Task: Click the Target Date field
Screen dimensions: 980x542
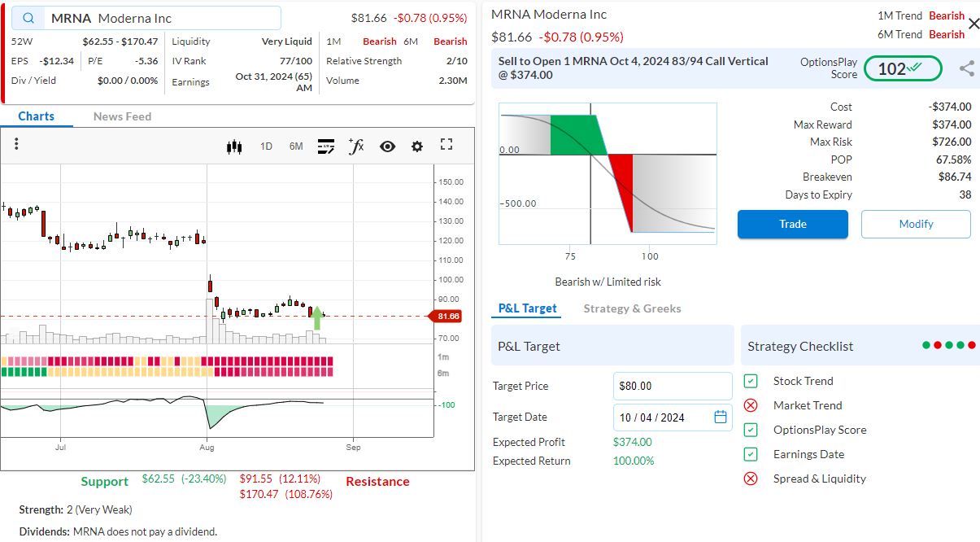Action: (x=673, y=417)
